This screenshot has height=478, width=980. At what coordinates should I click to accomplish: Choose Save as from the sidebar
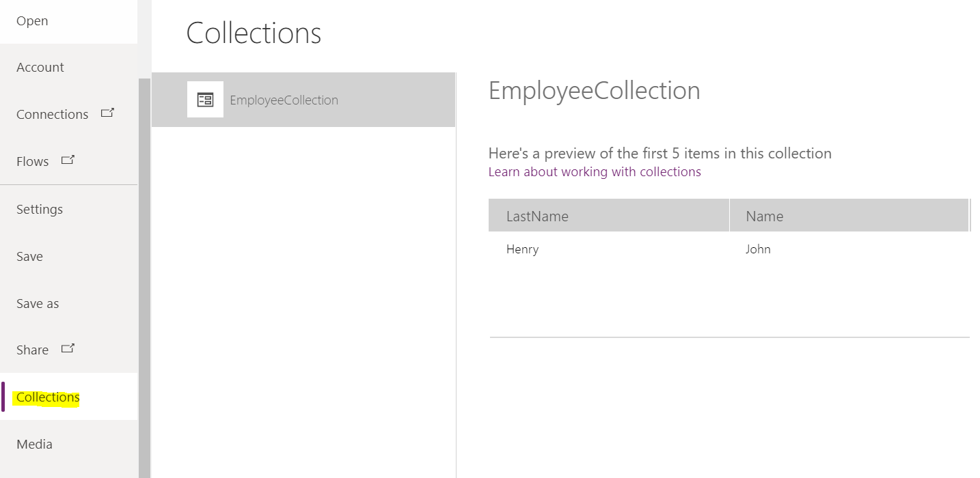[x=38, y=303]
